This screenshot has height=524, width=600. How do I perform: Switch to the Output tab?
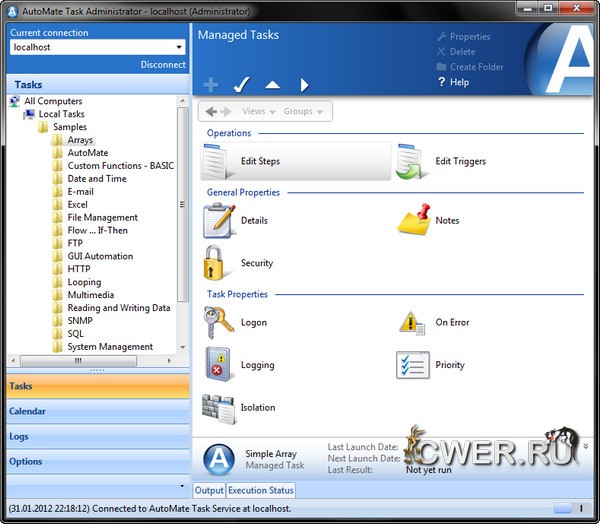coord(209,490)
